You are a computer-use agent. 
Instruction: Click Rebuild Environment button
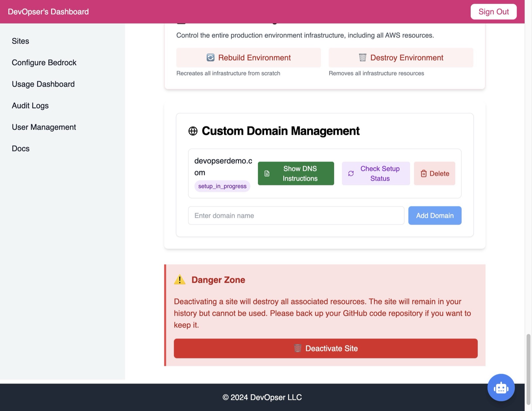[x=248, y=58]
